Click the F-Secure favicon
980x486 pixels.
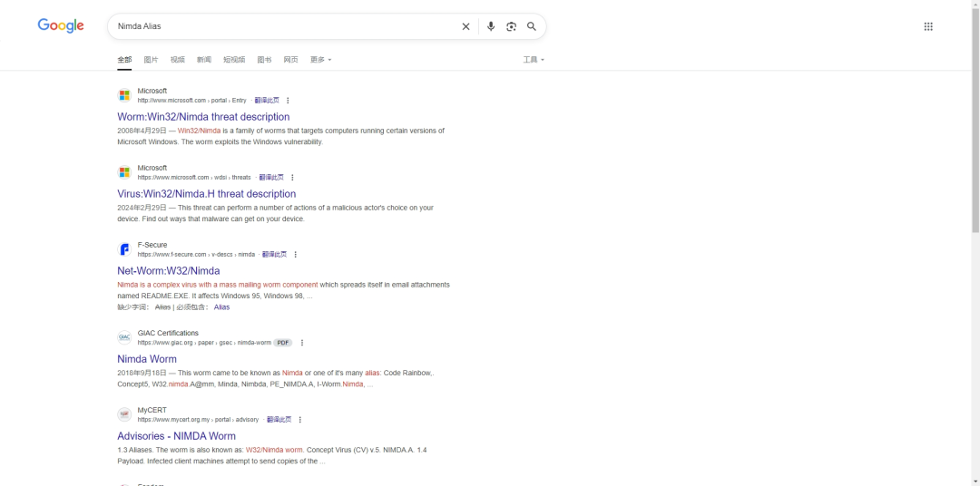click(124, 249)
